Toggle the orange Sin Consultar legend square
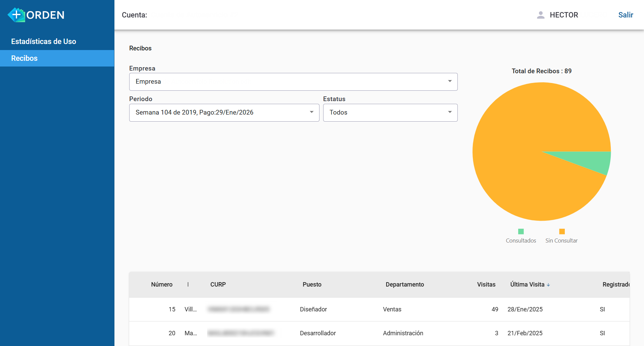644x346 pixels. click(562, 231)
